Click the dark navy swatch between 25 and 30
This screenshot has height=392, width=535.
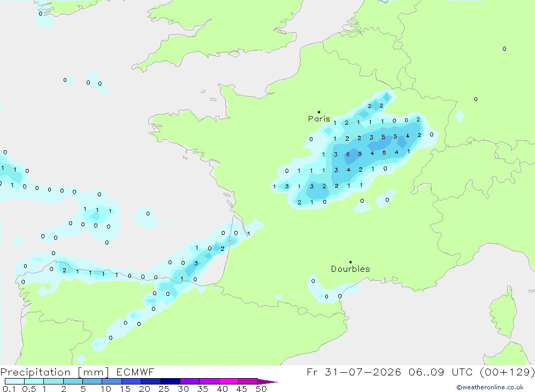click(170, 381)
